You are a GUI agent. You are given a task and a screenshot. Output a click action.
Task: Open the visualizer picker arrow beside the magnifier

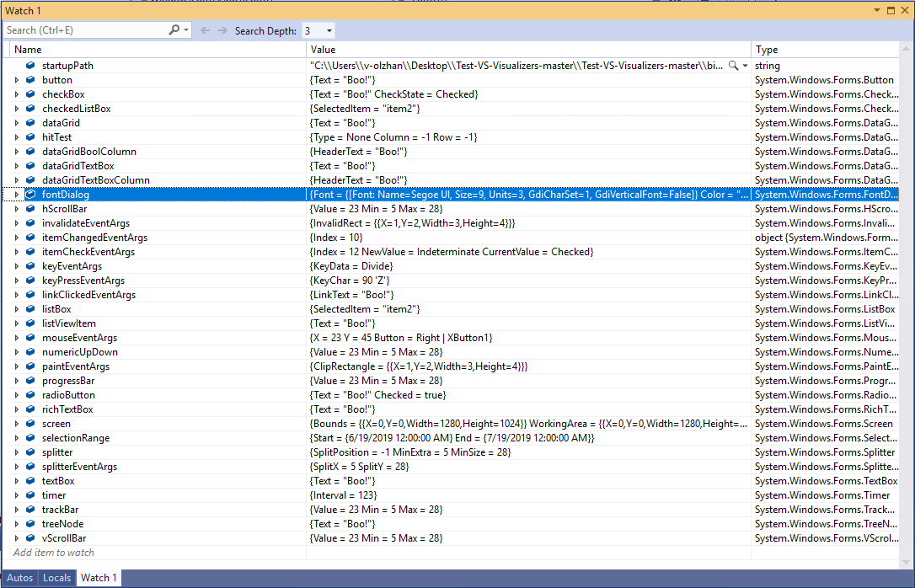745,66
